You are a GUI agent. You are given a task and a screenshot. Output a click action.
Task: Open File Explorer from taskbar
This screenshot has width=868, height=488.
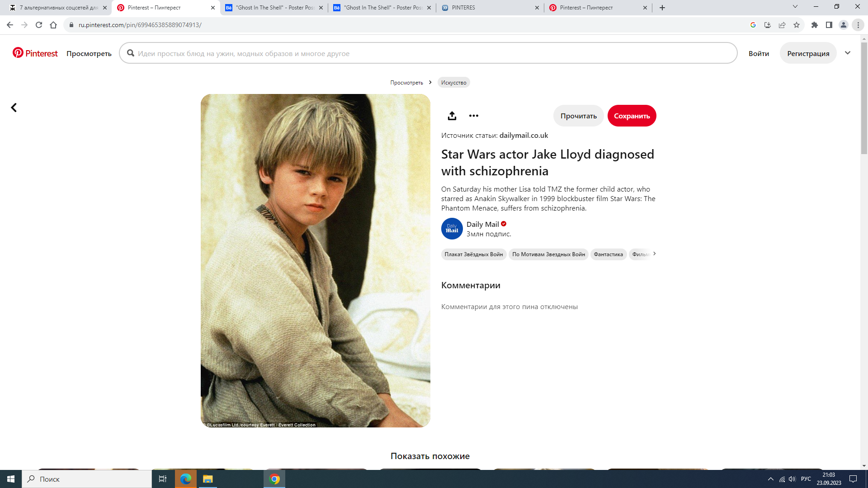tap(208, 479)
